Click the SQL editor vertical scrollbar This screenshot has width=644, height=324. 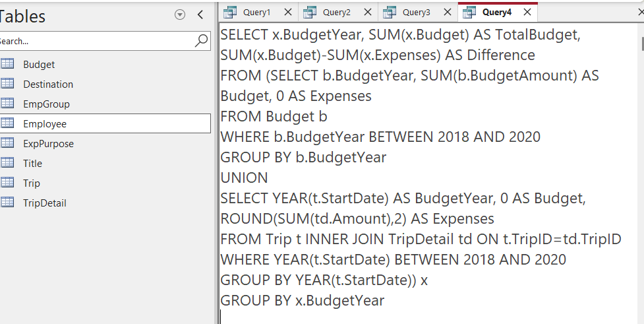pyautogui.click(x=641, y=173)
